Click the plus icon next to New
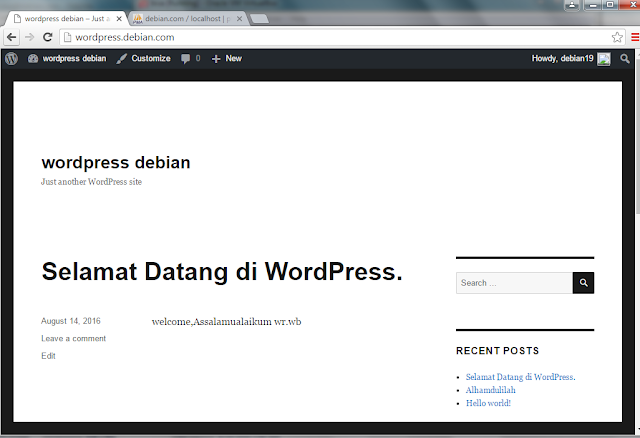This screenshot has height=438, width=640. [216, 59]
